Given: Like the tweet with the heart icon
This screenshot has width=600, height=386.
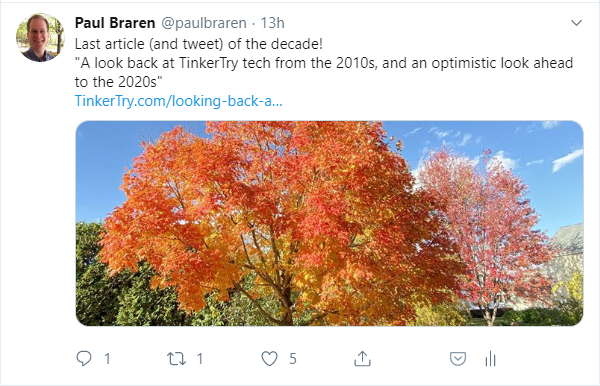Looking at the screenshot, I should [x=269, y=359].
